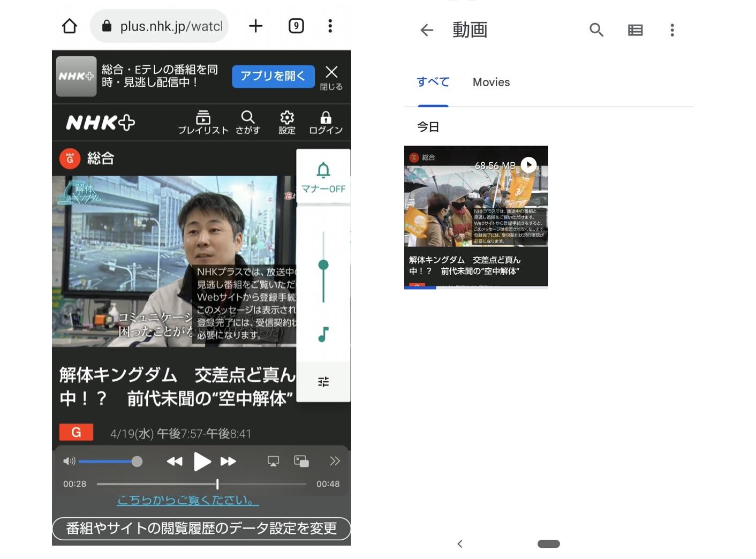Click the video seek bar handle

point(217,484)
